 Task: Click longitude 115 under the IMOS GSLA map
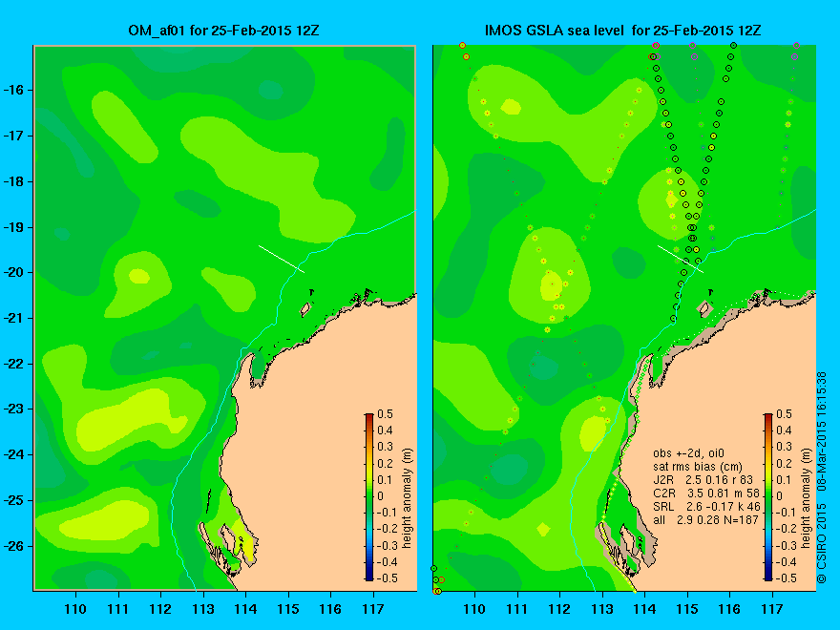click(687, 609)
